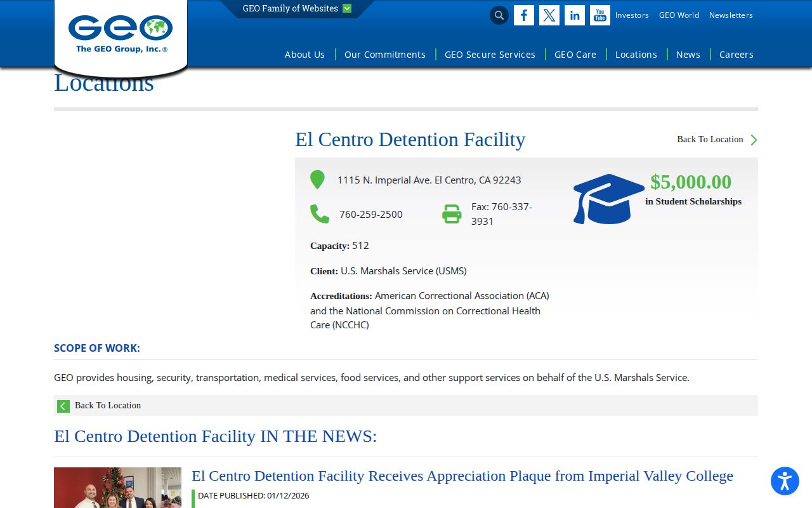Click Back To Location link at top right
This screenshot has height=508, width=812.
coord(710,139)
